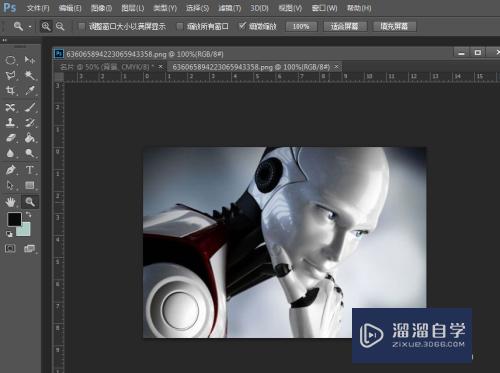Click the 100% zoom button
Image resolution: width=500 pixels, height=373 pixels.
click(301, 26)
